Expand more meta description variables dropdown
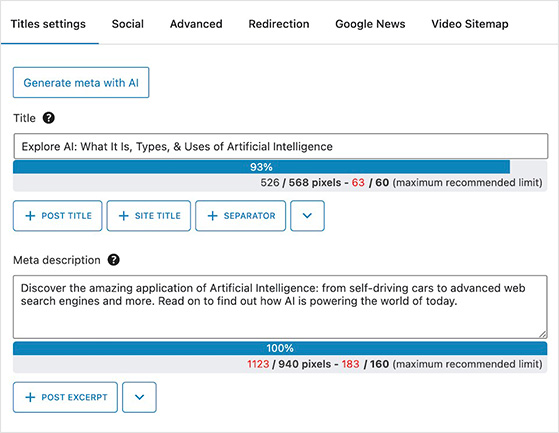This screenshot has height=433, width=559. (139, 397)
